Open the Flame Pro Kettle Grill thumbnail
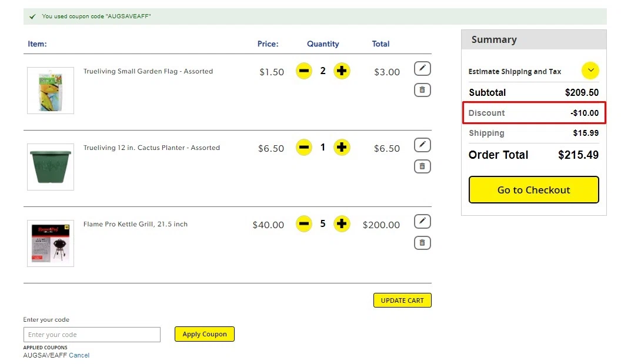 click(x=51, y=243)
